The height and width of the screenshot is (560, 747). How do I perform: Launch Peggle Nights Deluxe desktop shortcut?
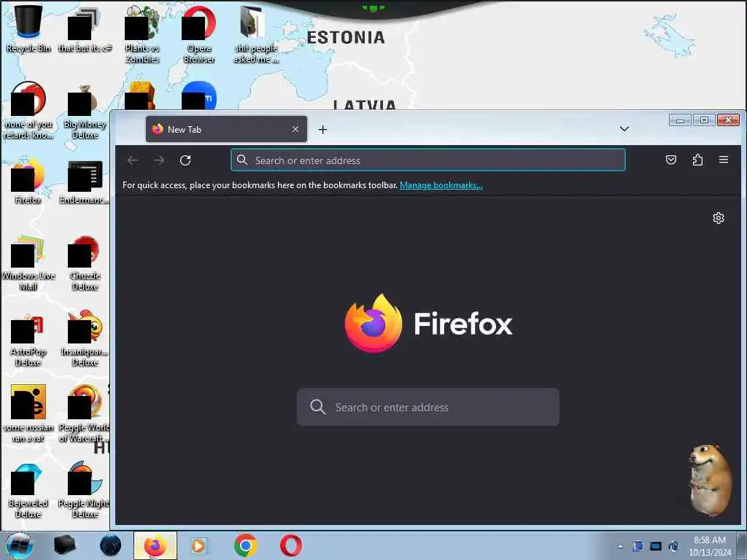coord(84,491)
